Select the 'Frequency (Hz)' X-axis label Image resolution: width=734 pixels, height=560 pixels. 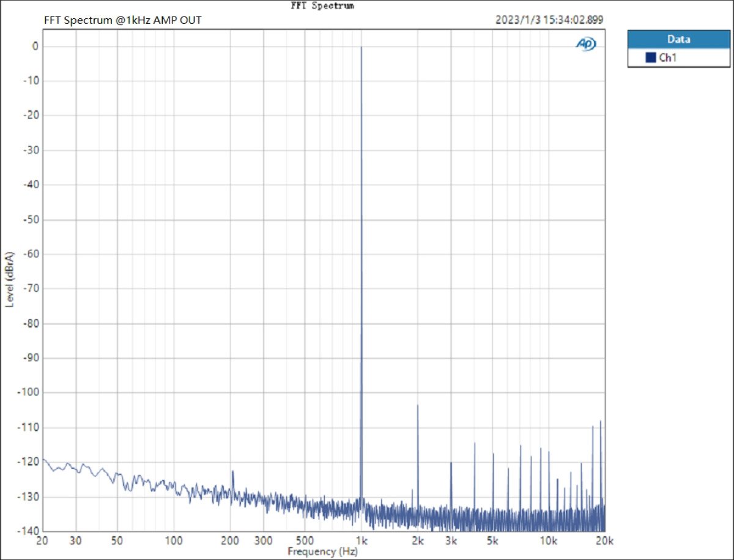coord(321,551)
